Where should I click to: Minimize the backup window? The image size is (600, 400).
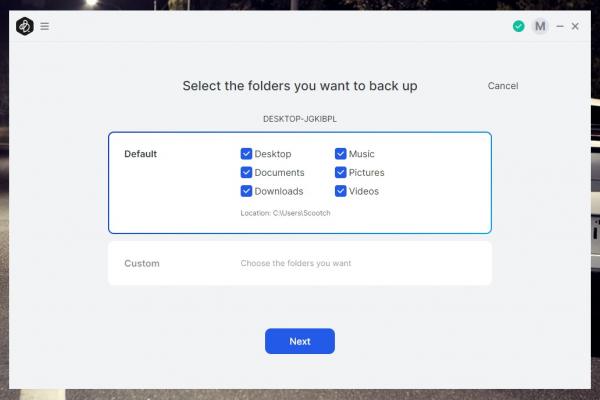[x=560, y=27]
